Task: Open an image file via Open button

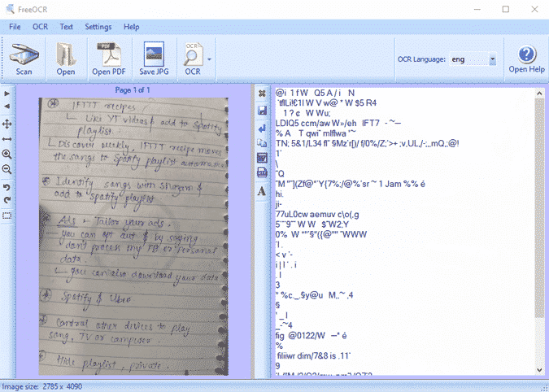Action: click(66, 59)
